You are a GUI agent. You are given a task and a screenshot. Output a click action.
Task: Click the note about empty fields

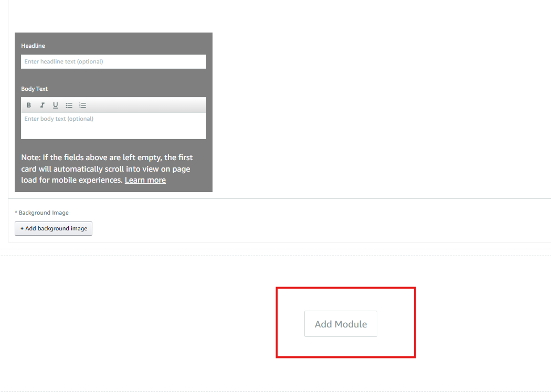click(107, 168)
